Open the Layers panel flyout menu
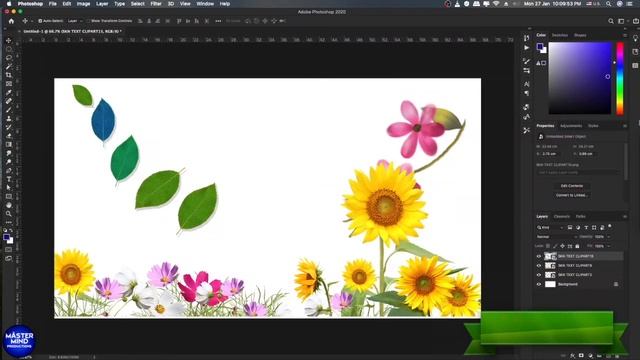640x360 pixels. tap(625, 216)
